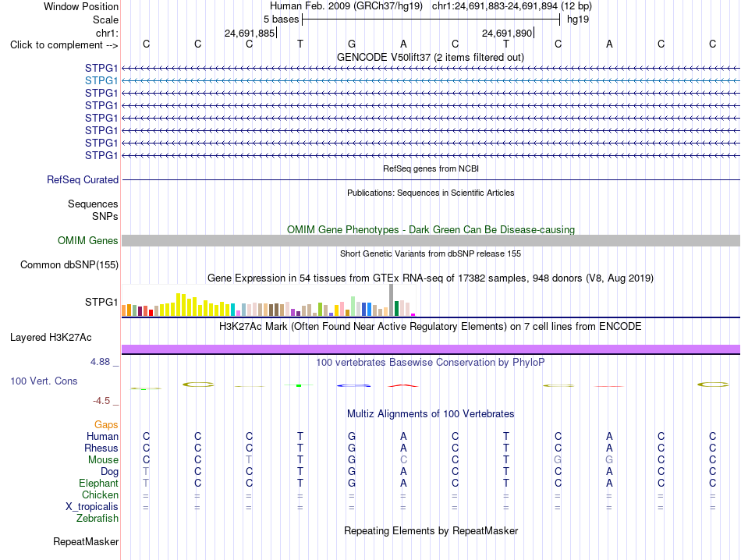Open OMIM Gene Phenotypes green title
The image size is (741, 560).
431,229
